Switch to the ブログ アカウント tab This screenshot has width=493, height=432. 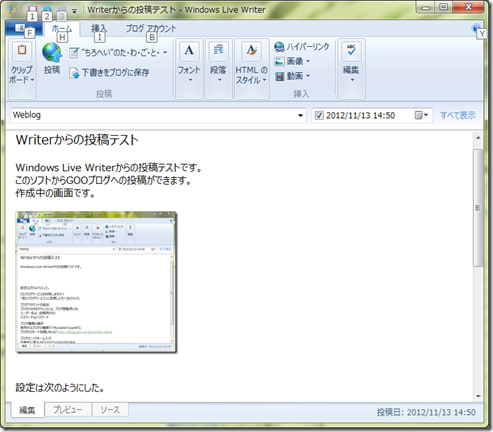coord(151,29)
